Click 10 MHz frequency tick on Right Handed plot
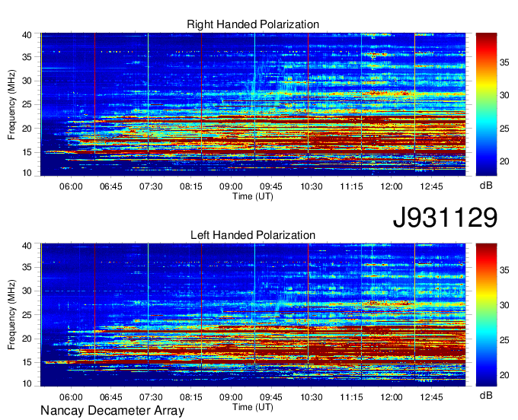Viewport: 518px width, 420px height. pos(27,173)
